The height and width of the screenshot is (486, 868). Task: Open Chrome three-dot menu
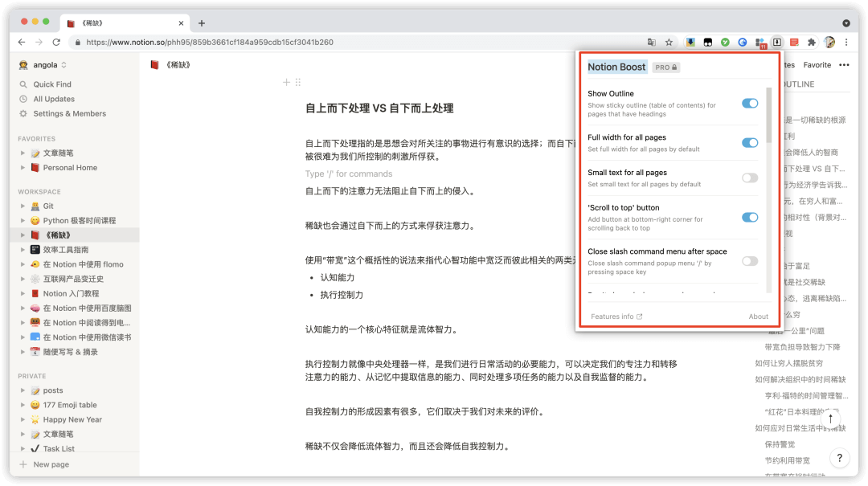[x=846, y=42]
